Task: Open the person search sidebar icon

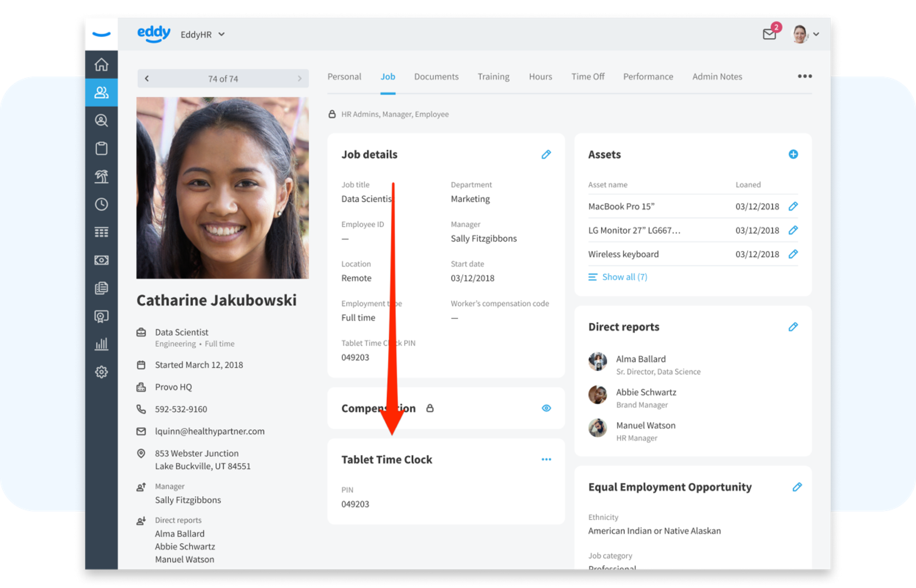Action: (101, 120)
